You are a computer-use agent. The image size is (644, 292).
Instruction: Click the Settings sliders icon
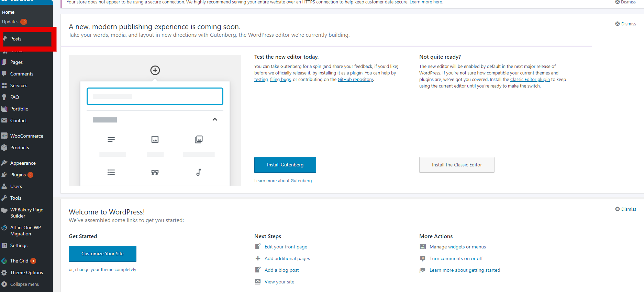click(4, 245)
